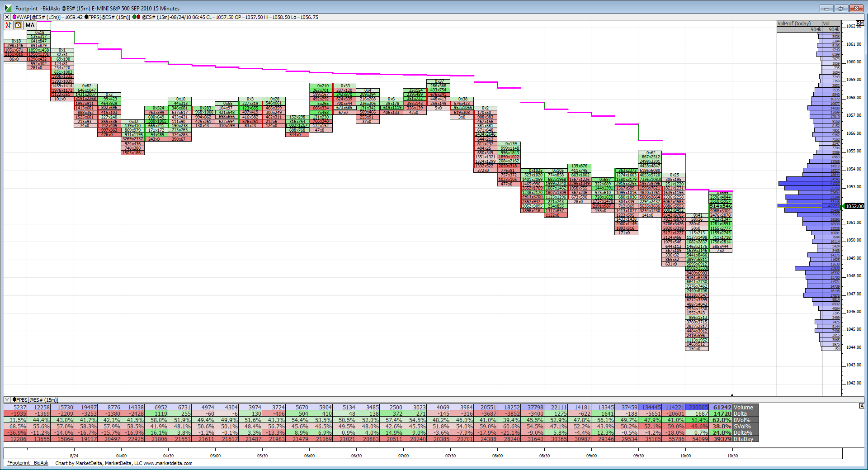Click the 10:00 time axis label
Image resolution: width=868 pixels, height=470 pixels.
tap(685, 456)
